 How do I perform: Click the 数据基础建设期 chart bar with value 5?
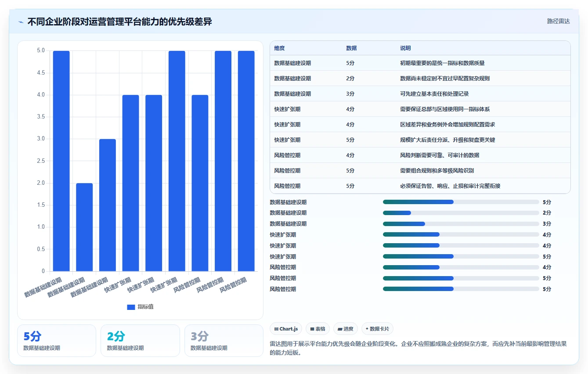[x=61, y=161]
